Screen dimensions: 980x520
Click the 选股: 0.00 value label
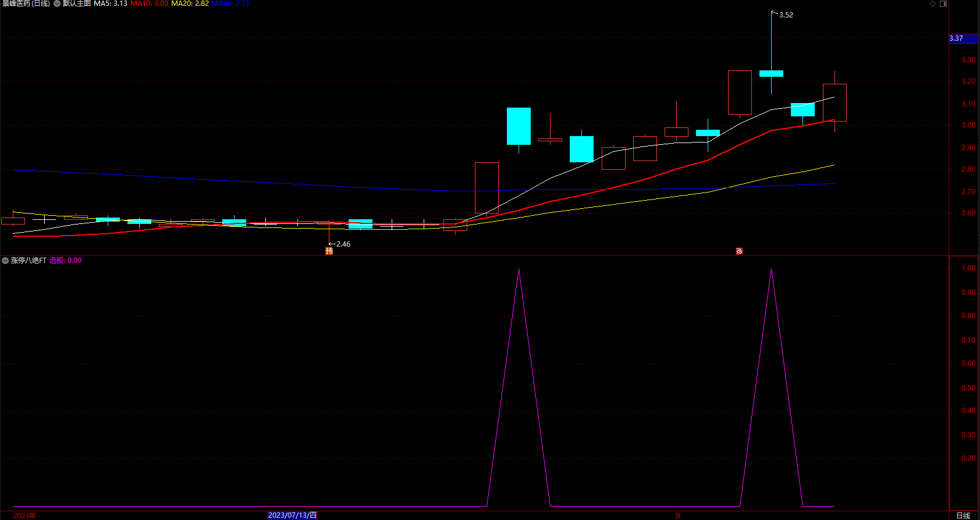coord(65,261)
